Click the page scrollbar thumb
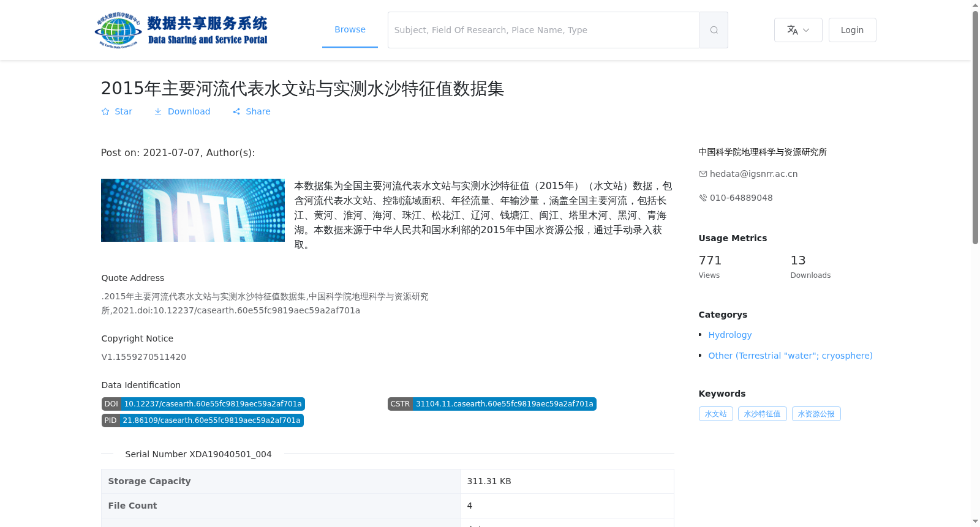 975,127
